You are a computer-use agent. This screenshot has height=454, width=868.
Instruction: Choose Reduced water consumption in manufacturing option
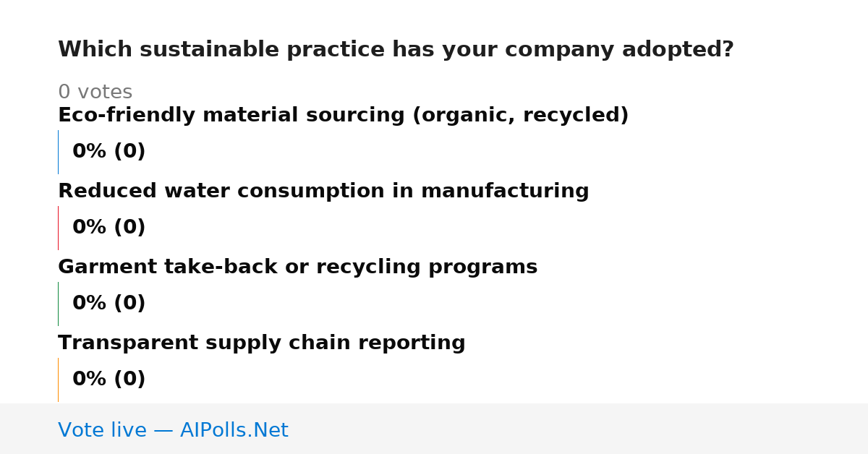[x=323, y=192]
